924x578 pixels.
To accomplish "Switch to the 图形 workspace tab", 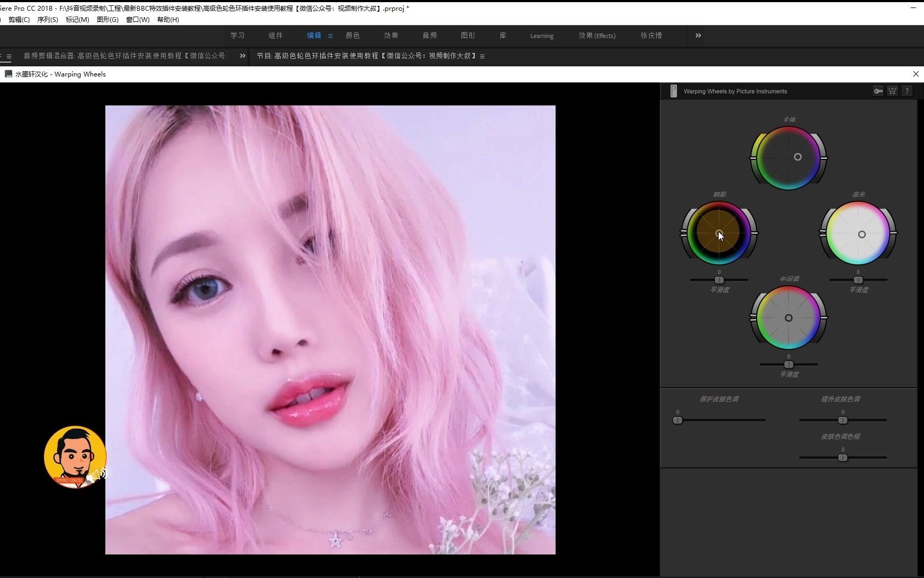I will coord(468,35).
